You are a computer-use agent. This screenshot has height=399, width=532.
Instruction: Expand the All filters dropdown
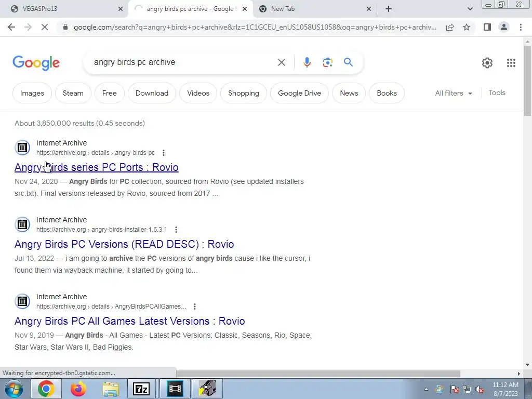point(454,93)
